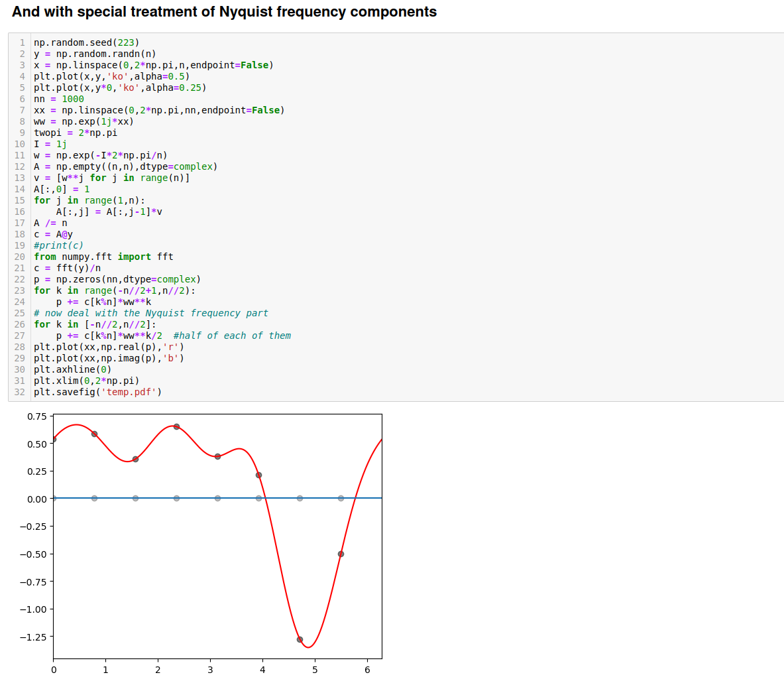
Task: Click the heading about Nyquist frequency components
Action: pos(224,12)
